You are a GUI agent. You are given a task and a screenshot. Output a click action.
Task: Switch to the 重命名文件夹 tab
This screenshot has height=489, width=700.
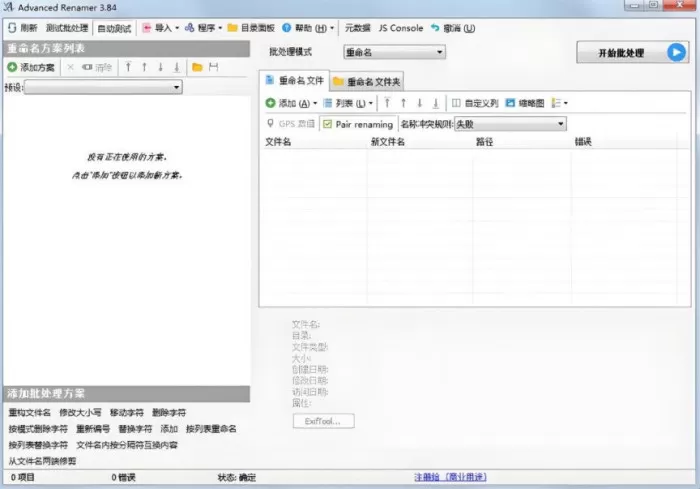[367, 82]
